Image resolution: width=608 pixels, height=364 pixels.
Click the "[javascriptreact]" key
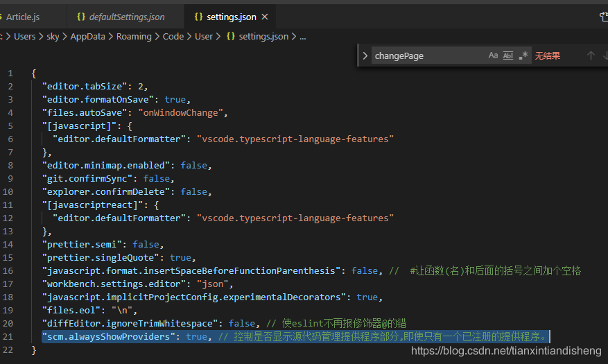pos(92,205)
